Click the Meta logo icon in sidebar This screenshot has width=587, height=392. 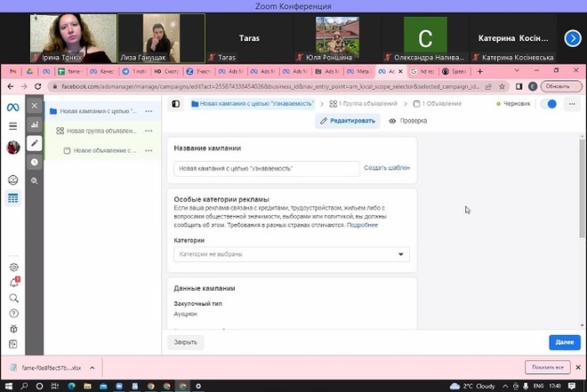13,106
